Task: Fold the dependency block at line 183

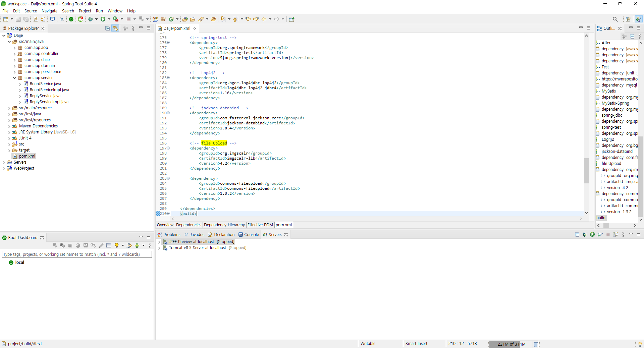Action: tap(168, 78)
